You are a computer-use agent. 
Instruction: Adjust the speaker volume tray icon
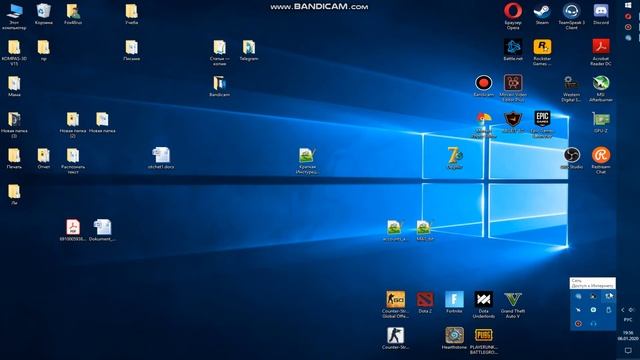coord(631,310)
